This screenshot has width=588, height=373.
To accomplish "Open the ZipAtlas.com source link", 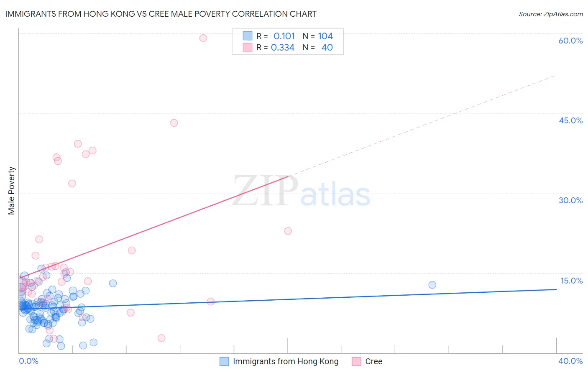I will pyautogui.click(x=551, y=14).
